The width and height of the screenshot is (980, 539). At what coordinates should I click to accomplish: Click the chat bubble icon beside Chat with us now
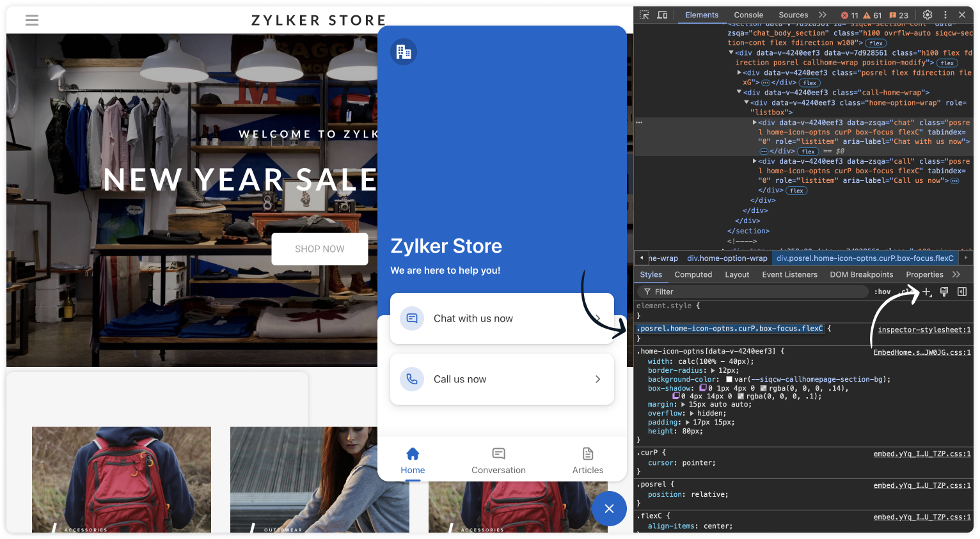(412, 318)
